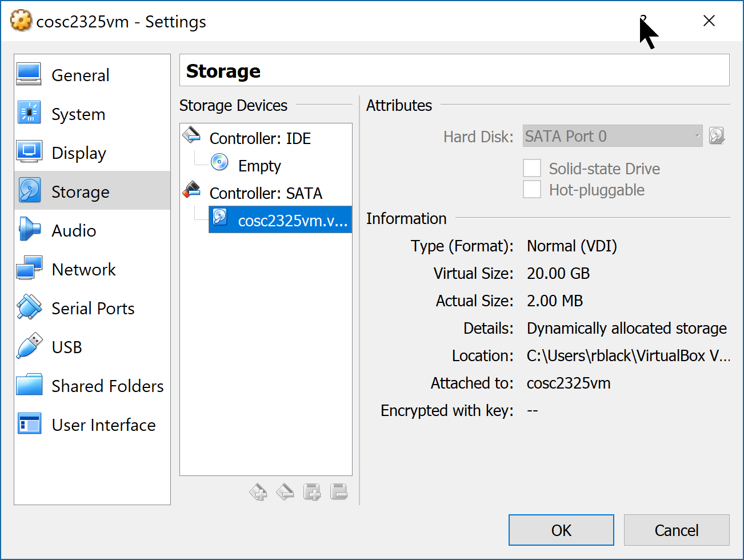Select Controller: IDE in storage tree
Image resolution: width=744 pixels, height=560 pixels.
(x=260, y=138)
